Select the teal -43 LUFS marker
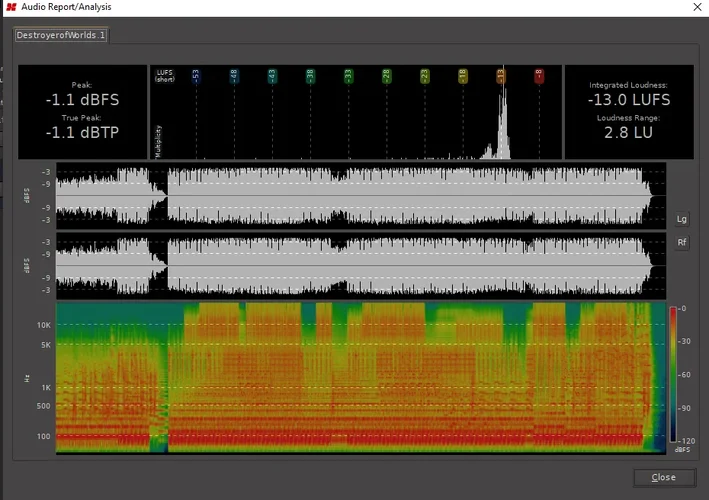This screenshot has height=500, width=709. pos(272,75)
